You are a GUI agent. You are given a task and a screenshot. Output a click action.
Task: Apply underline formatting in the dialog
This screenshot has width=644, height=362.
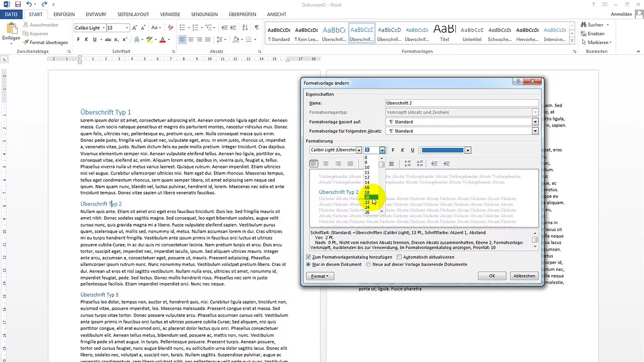[x=413, y=150]
